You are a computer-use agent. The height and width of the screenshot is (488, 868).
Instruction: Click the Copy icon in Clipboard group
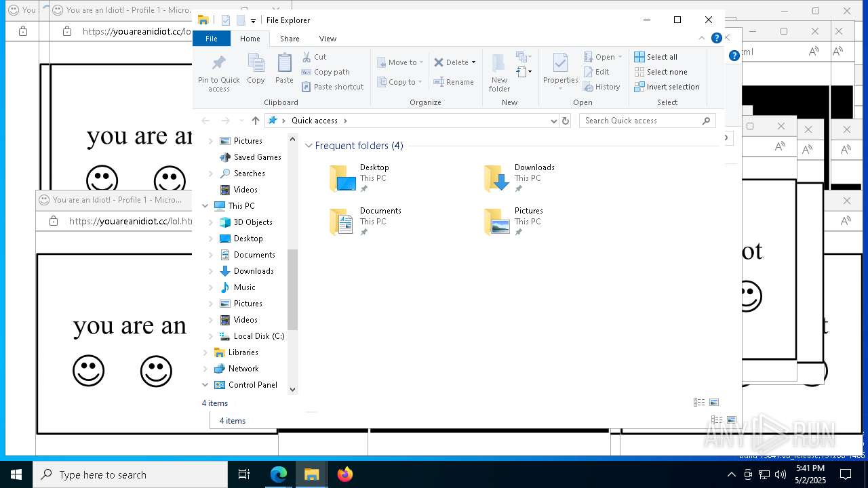pos(256,64)
